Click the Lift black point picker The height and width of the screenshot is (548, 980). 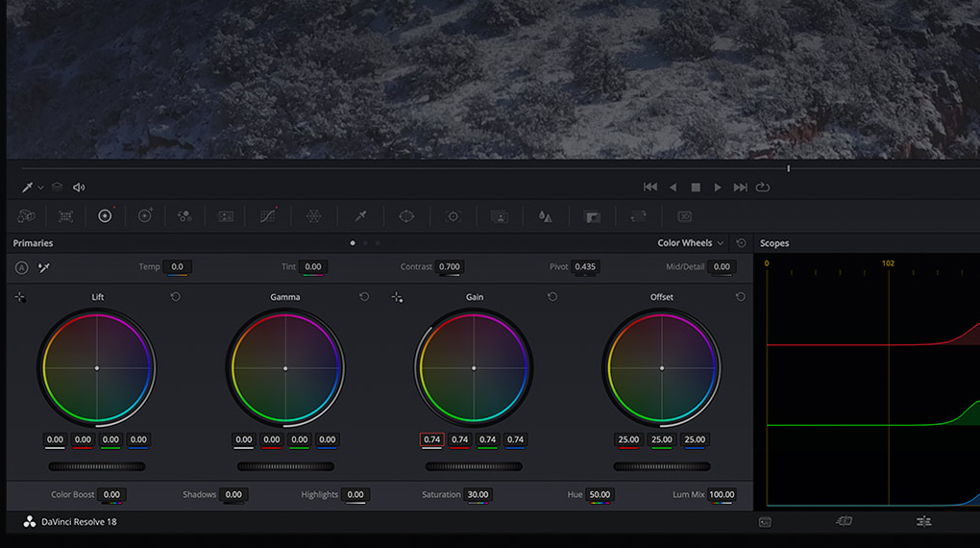[20, 298]
